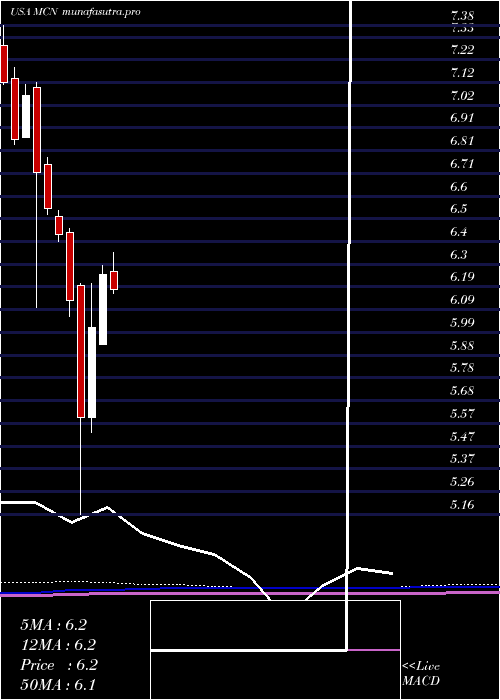This screenshot has height=700, width=500.
Task: Click the 5.26 price axis label
Action: [462, 482]
